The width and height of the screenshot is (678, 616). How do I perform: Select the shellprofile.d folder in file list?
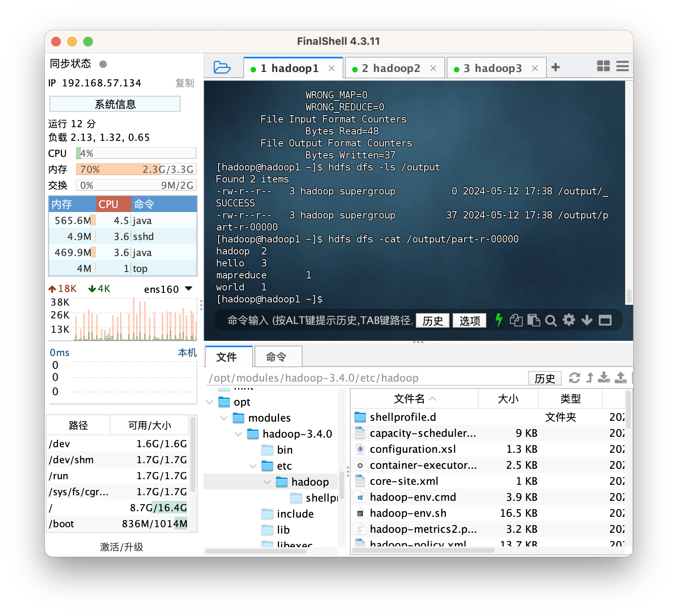(x=487, y=417)
